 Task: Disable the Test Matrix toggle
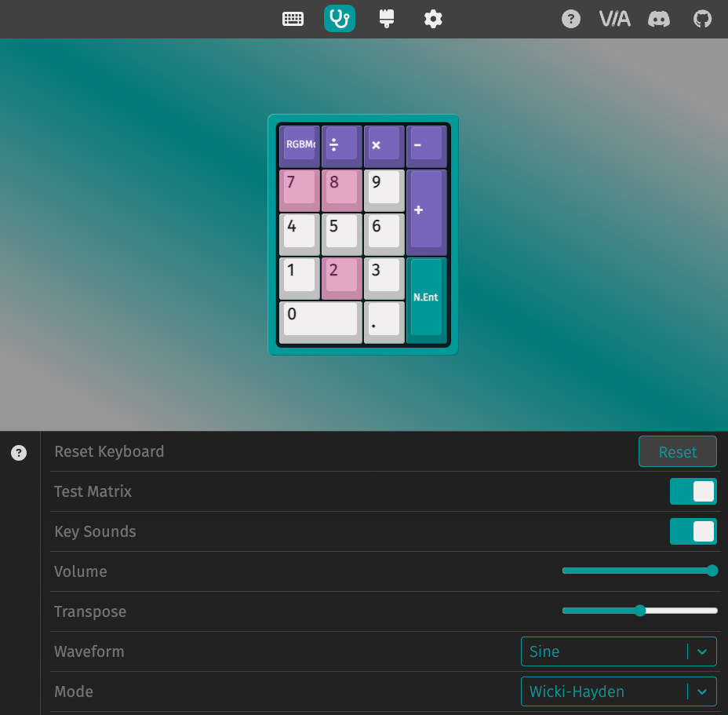click(693, 491)
